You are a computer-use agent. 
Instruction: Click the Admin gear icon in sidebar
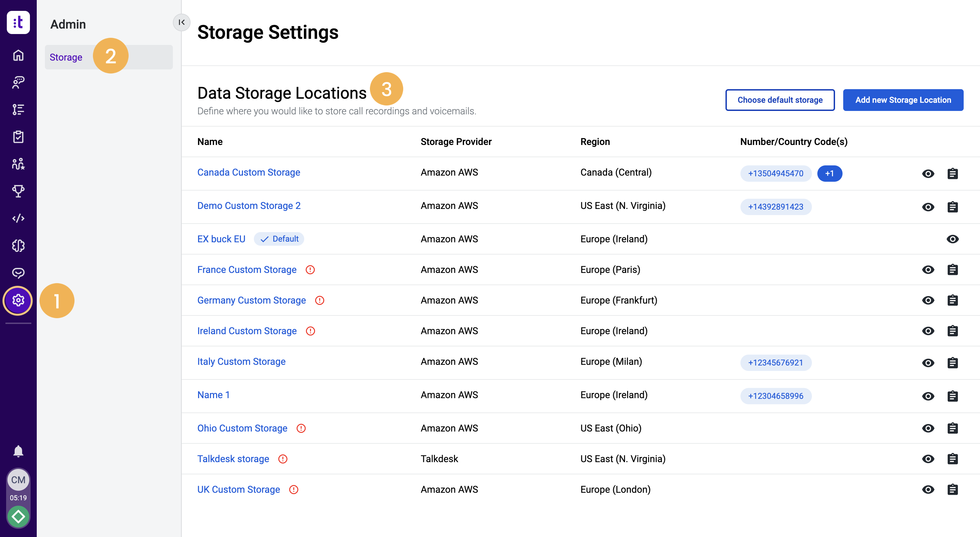click(x=18, y=300)
